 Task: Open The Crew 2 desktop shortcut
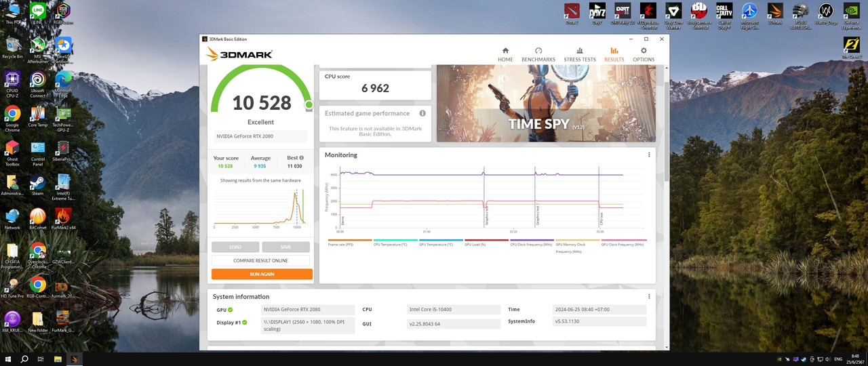(x=851, y=49)
